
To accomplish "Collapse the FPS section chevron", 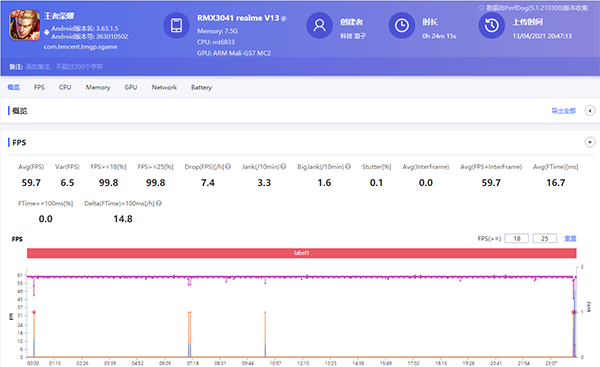I will point(590,142).
